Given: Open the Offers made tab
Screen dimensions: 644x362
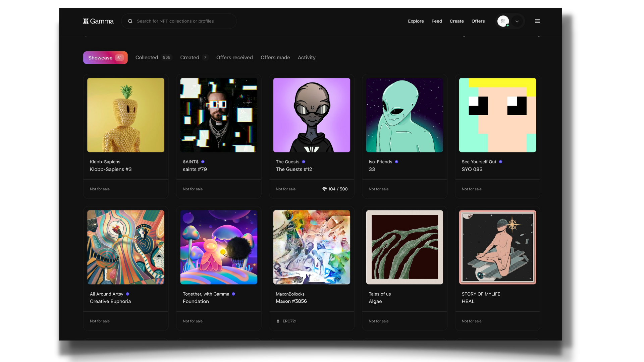Looking at the screenshot, I should click(275, 58).
